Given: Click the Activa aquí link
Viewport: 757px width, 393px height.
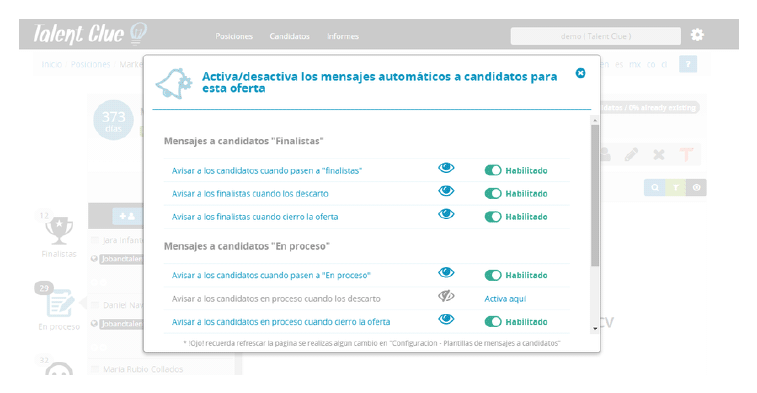Looking at the screenshot, I should tap(505, 299).
